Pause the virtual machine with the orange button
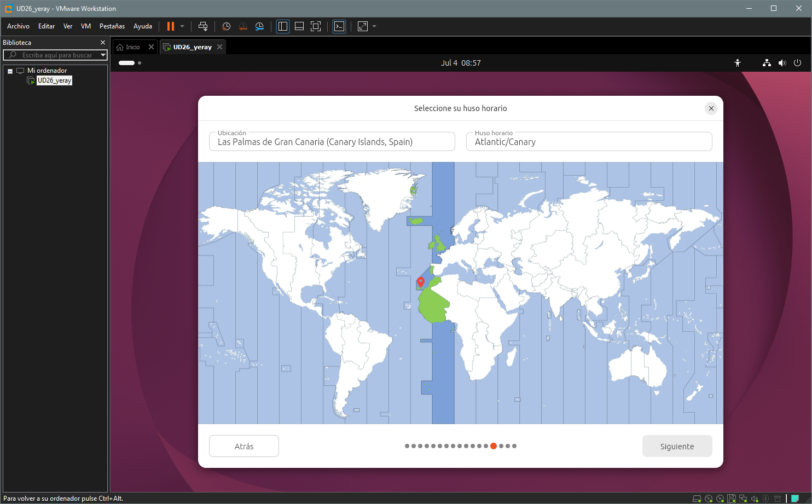812x504 pixels. tap(171, 26)
